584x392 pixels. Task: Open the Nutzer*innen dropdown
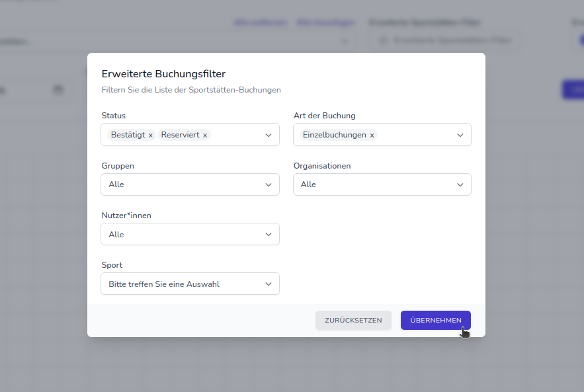tap(190, 235)
